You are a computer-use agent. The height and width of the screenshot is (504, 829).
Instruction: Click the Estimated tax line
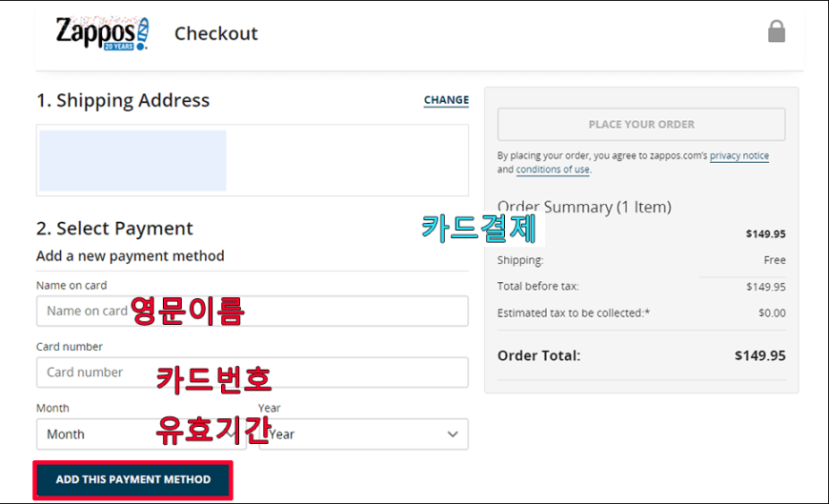click(641, 313)
